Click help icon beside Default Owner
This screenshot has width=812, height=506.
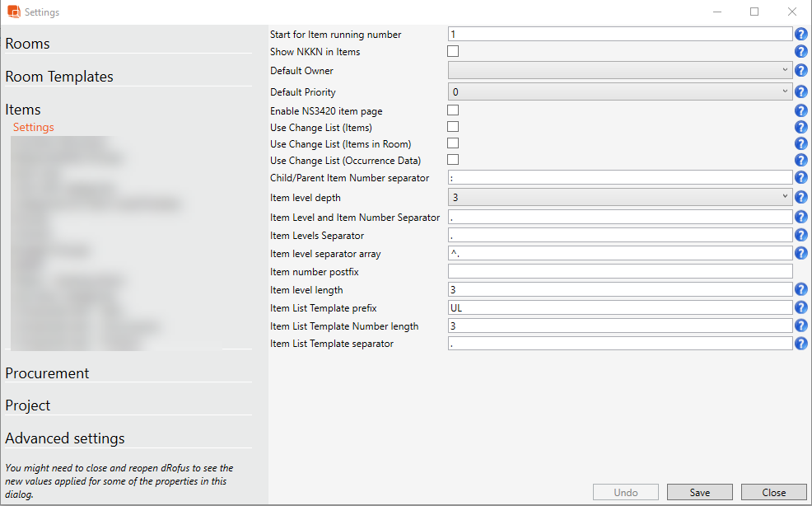(801, 71)
